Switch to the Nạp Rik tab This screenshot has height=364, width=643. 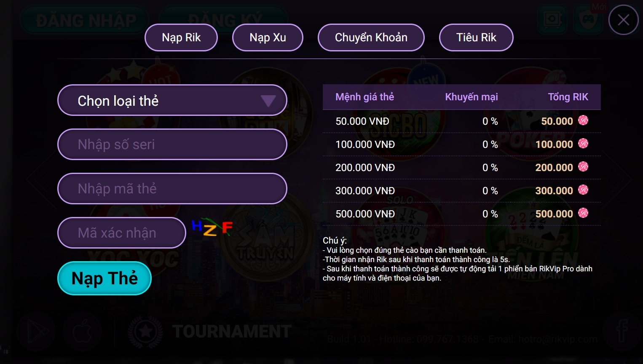tap(181, 37)
